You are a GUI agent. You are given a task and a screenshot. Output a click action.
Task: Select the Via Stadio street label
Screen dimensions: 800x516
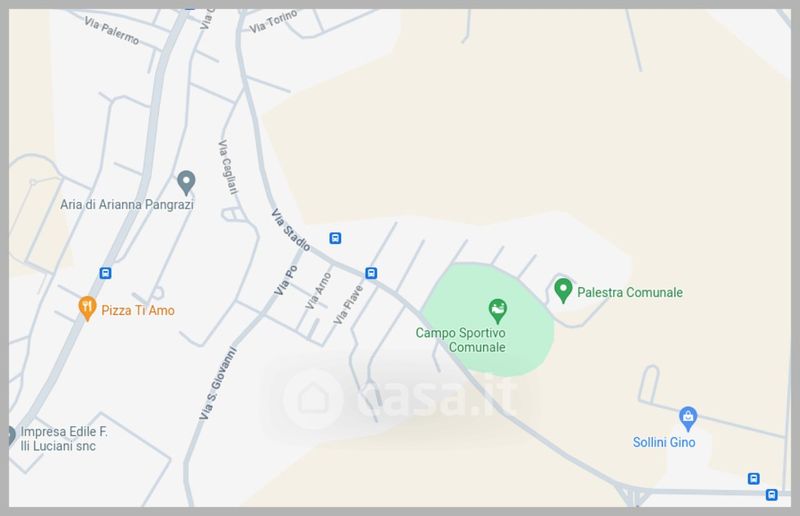coord(290,230)
